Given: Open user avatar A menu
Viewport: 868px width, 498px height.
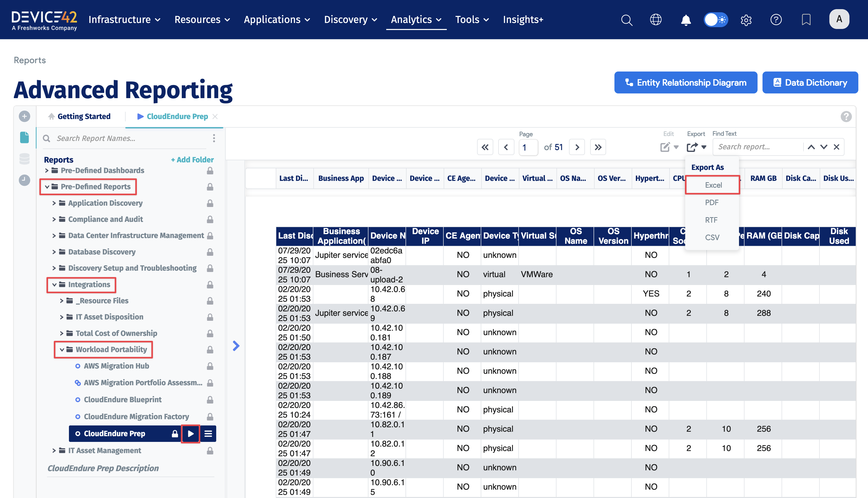Looking at the screenshot, I should coord(839,19).
